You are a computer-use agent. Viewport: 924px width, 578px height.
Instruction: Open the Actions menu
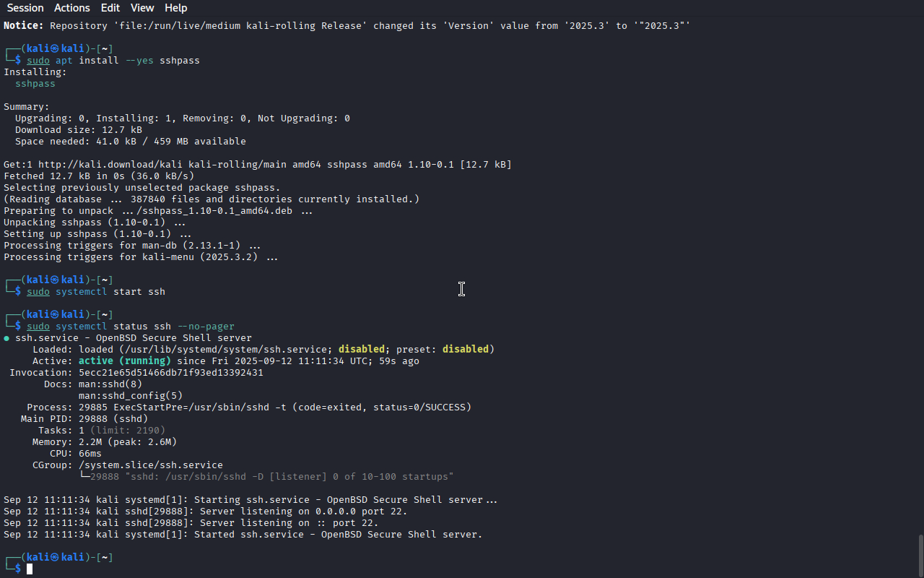click(72, 8)
